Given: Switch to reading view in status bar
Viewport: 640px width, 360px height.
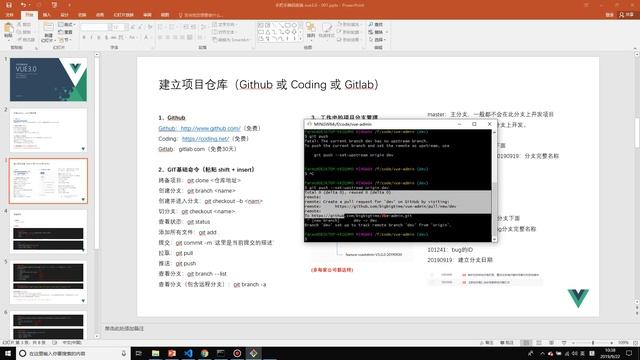Looking at the screenshot, I should [551, 343].
